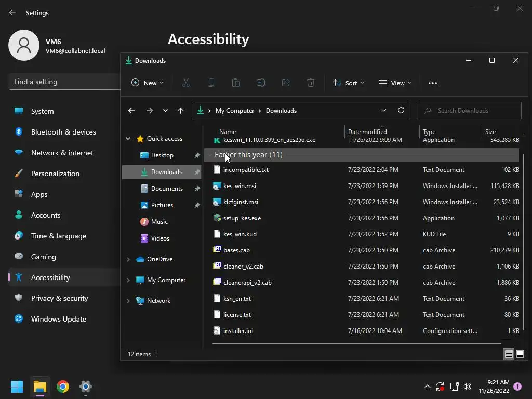
Task: Click the Rename icon in Explorer toolbar
Action: [x=261, y=83]
